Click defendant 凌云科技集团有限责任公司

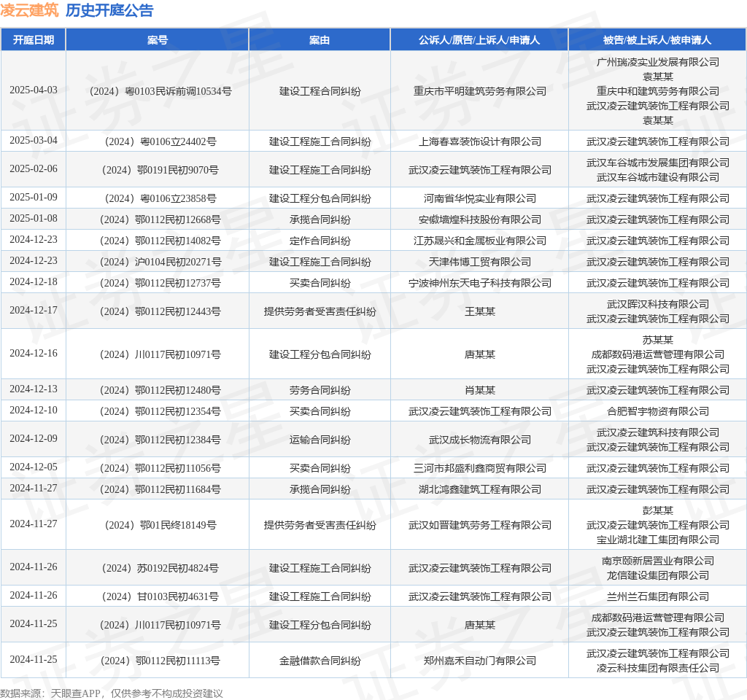pos(658,668)
